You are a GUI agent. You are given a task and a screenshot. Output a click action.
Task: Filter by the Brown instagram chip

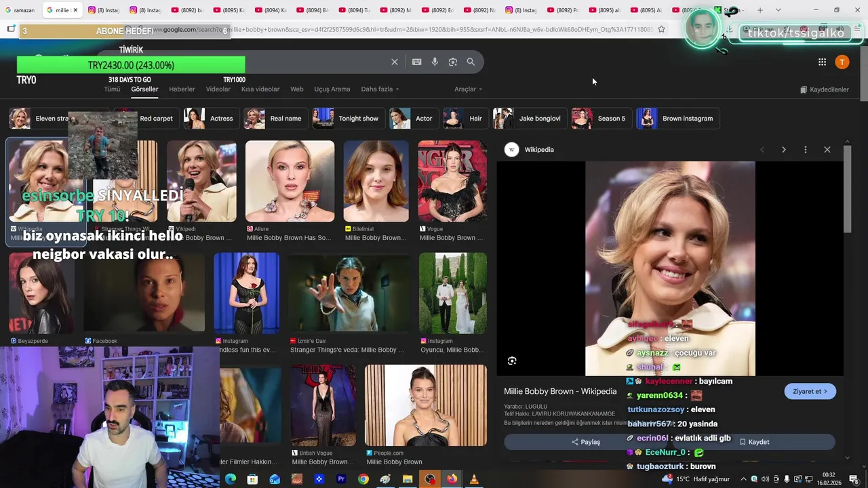(677, 119)
